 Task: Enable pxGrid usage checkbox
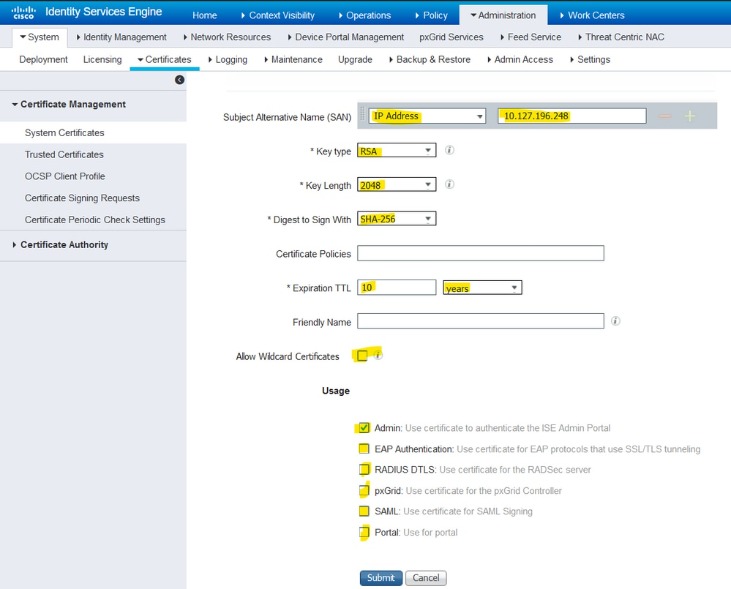click(x=364, y=490)
